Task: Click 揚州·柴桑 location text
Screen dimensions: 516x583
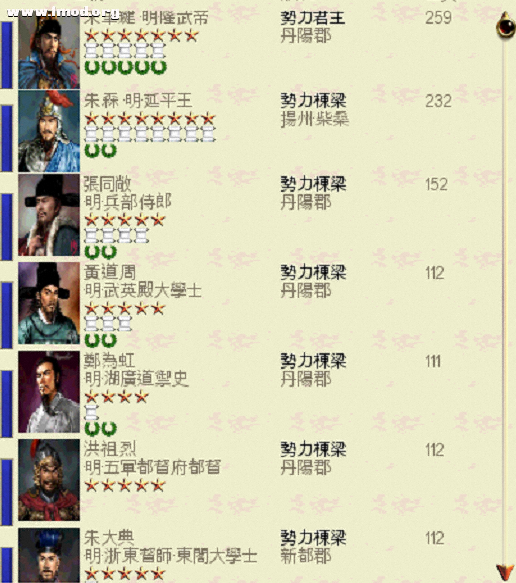Action: [x=315, y=119]
